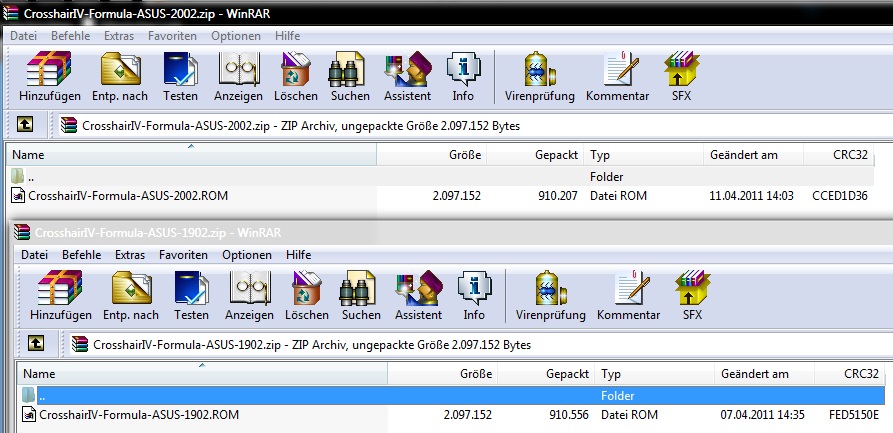This screenshot has width=893, height=433.
Task: Click Entp. nach icon in 1902.zip window
Action: 132,287
